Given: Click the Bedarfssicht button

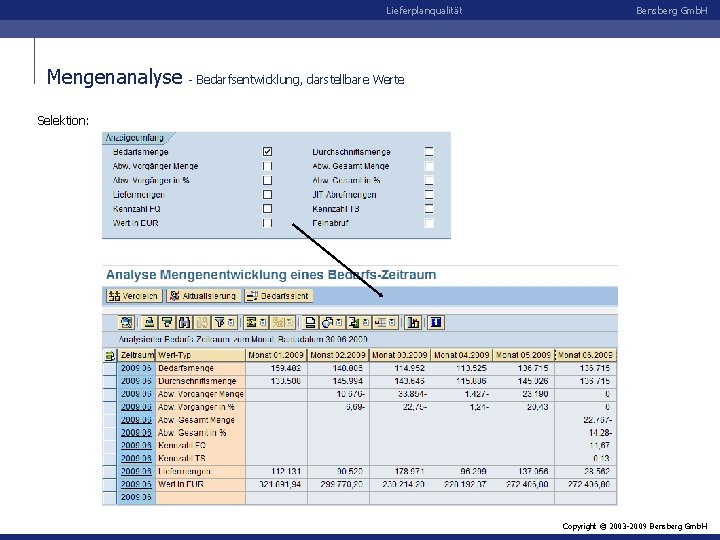Looking at the screenshot, I should point(278,296).
